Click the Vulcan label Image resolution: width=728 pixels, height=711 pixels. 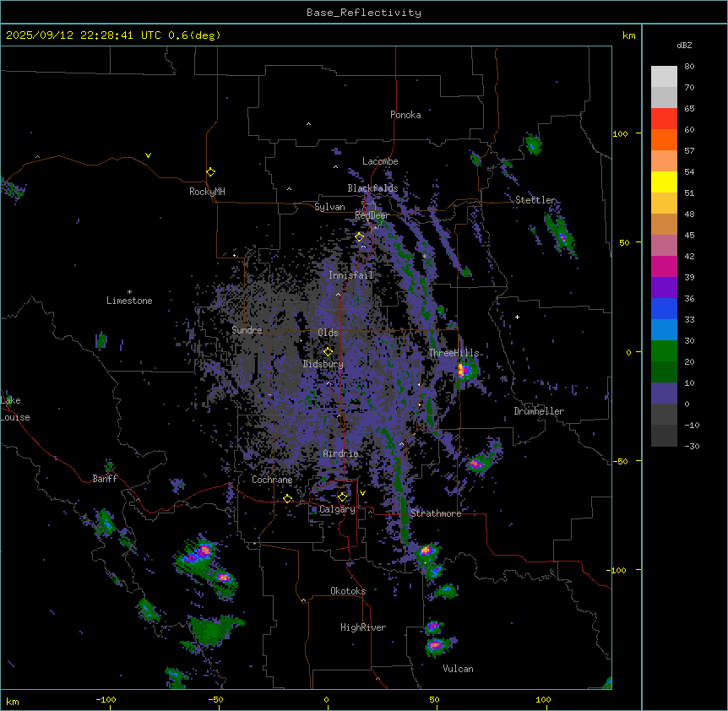(459, 669)
